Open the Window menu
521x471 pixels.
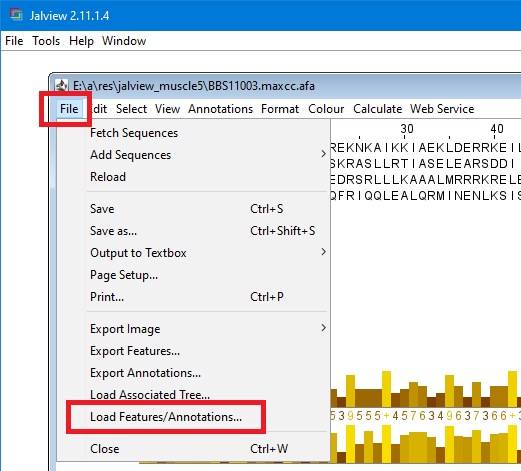(124, 41)
